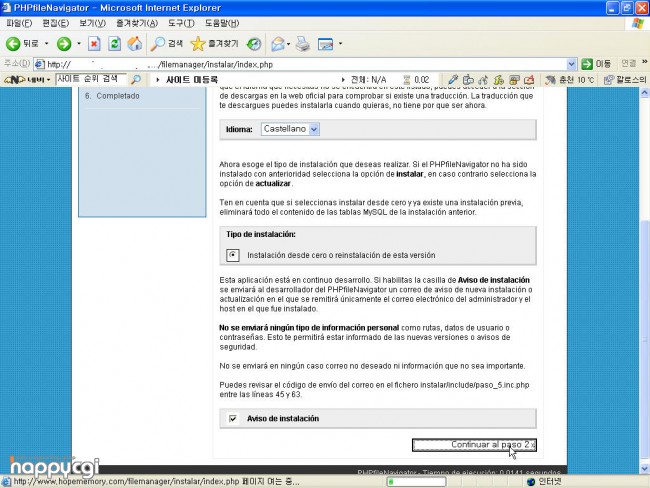The image size is (650, 488).
Task: Stop loading with the red X icon
Action: 94,44
